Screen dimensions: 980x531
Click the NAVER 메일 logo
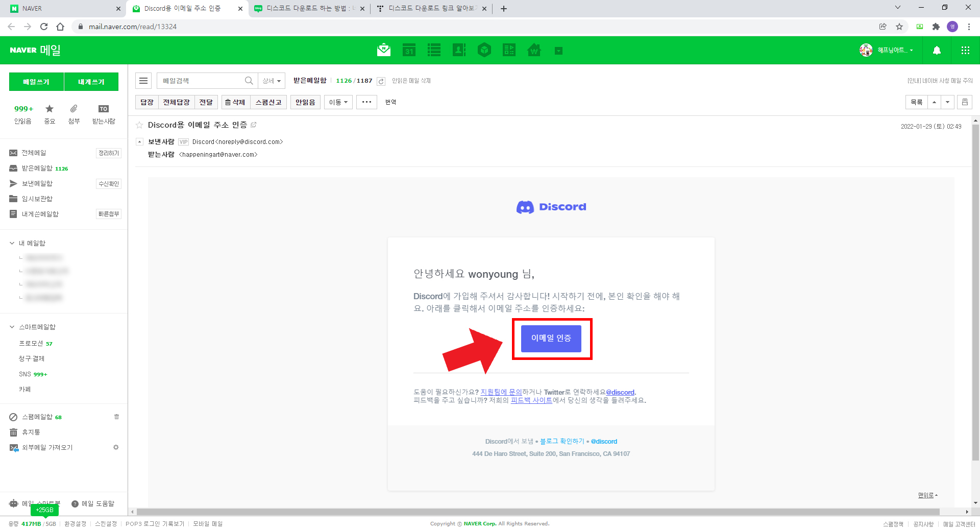[35, 50]
